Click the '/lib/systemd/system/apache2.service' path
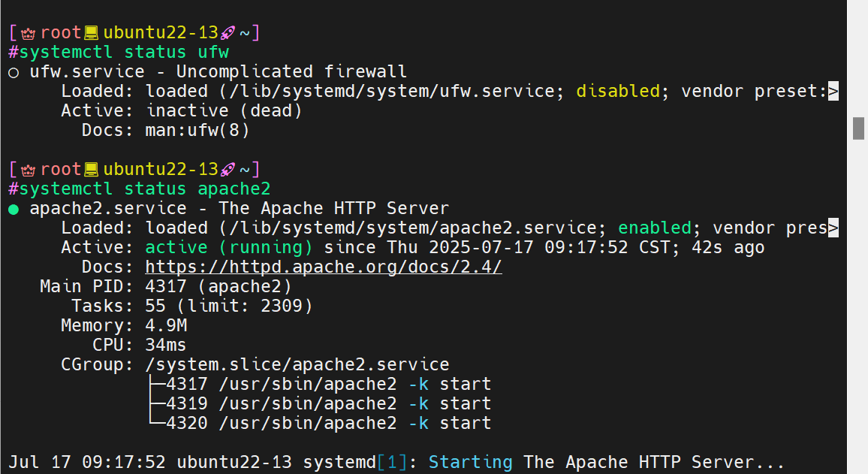The width and height of the screenshot is (868, 474). (412, 228)
